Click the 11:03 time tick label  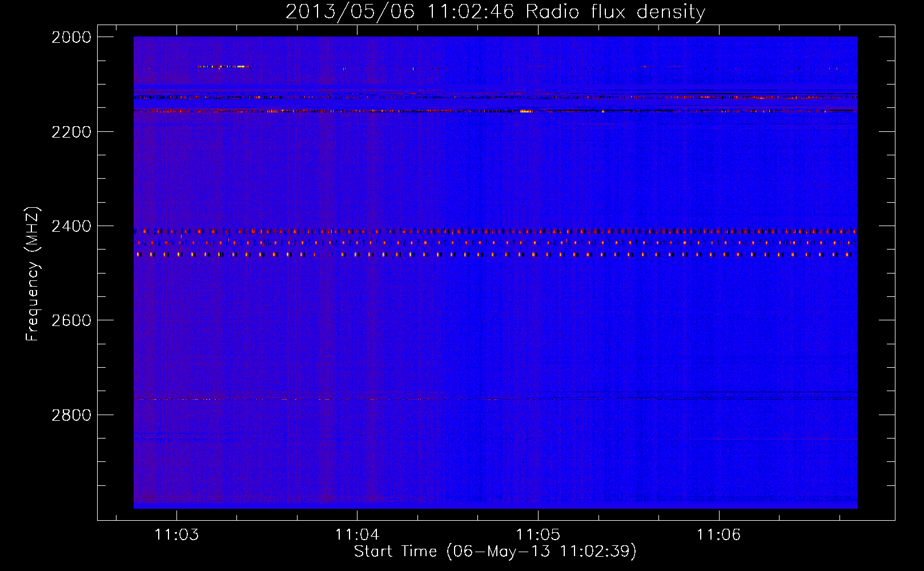176,534
